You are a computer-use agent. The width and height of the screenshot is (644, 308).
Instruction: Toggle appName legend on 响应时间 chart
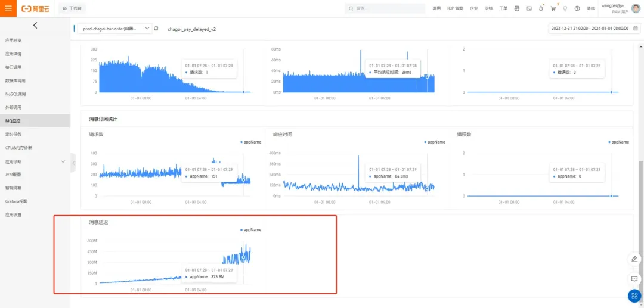(435, 142)
